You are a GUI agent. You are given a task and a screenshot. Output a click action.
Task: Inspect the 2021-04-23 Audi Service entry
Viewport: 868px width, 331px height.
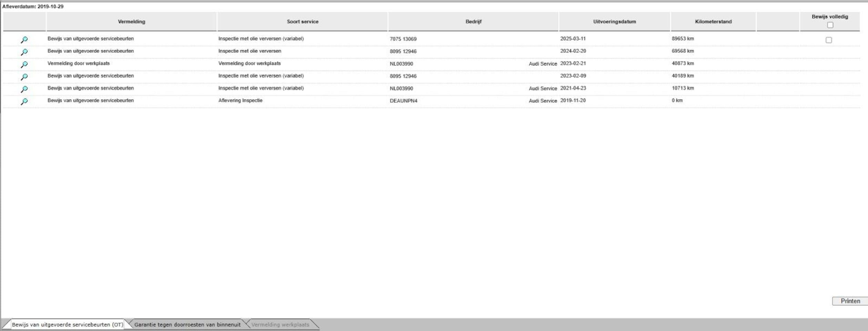(x=24, y=89)
